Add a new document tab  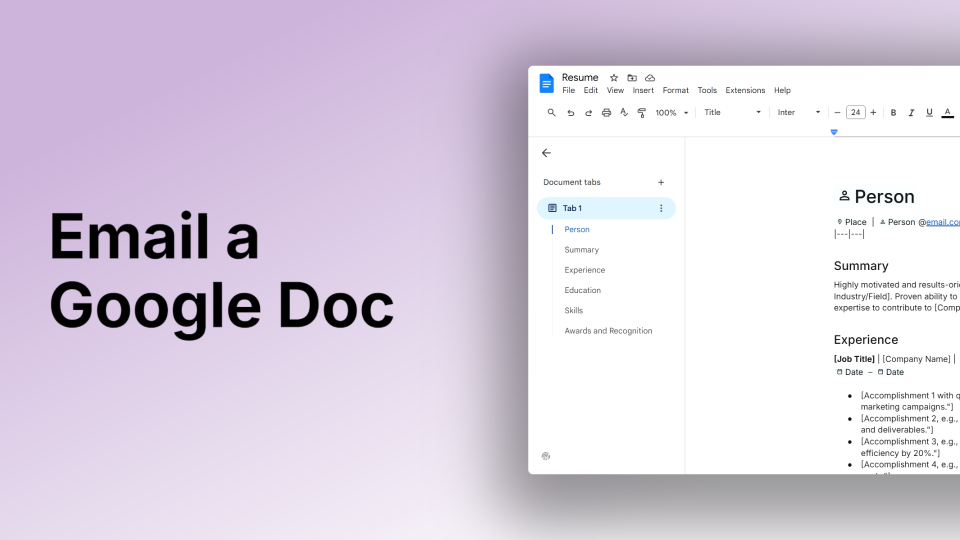(661, 182)
